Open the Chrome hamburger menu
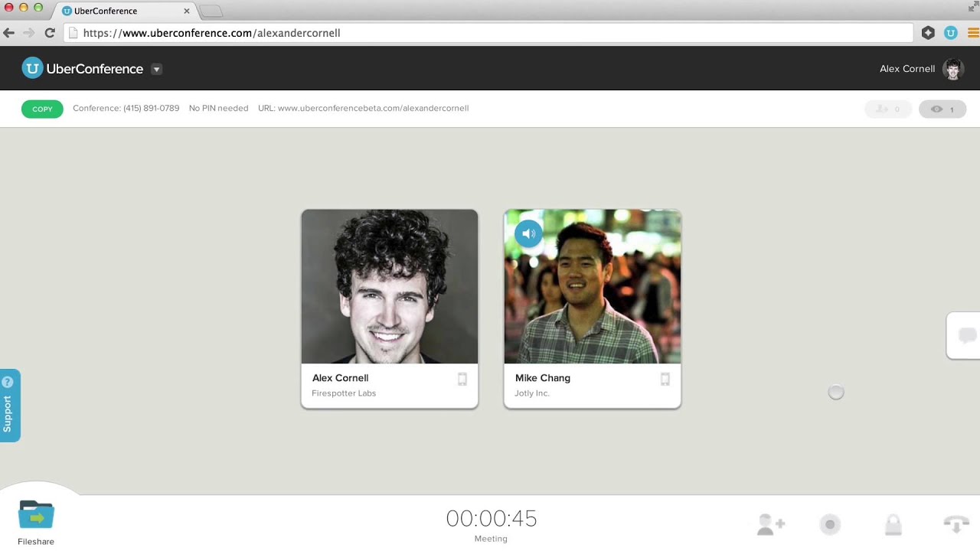Viewport: 980px width, 551px height. point(973,33)
